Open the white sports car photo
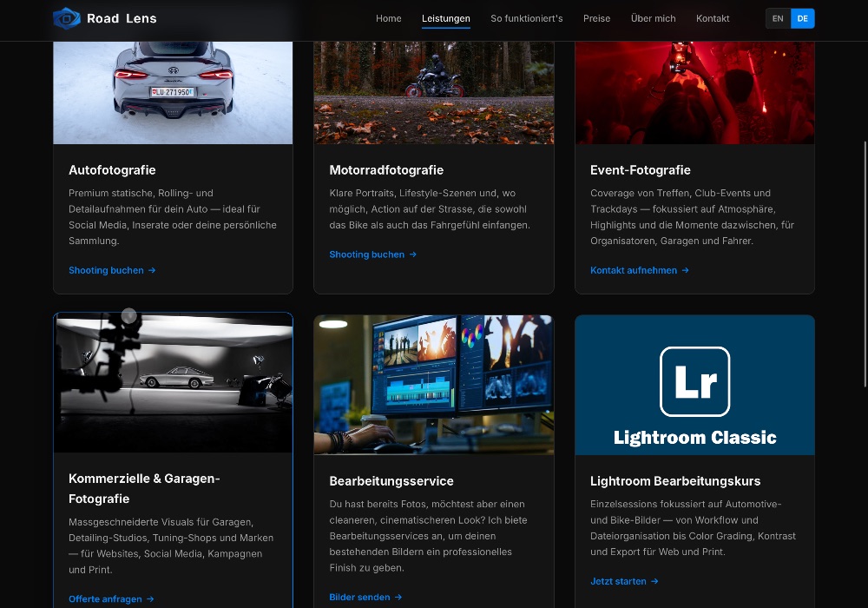The width and height of the screenshot is (868, 608). (x=173, y=92)
